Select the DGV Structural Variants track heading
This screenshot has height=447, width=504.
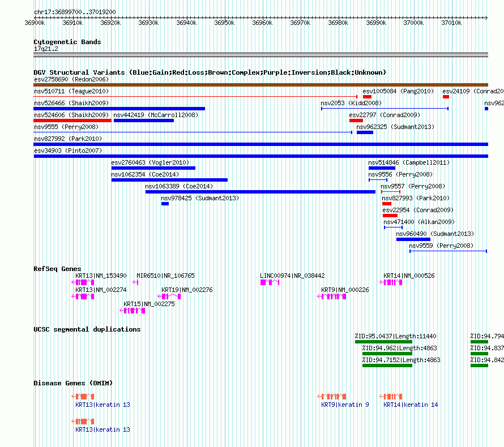(x=210, y=72)
